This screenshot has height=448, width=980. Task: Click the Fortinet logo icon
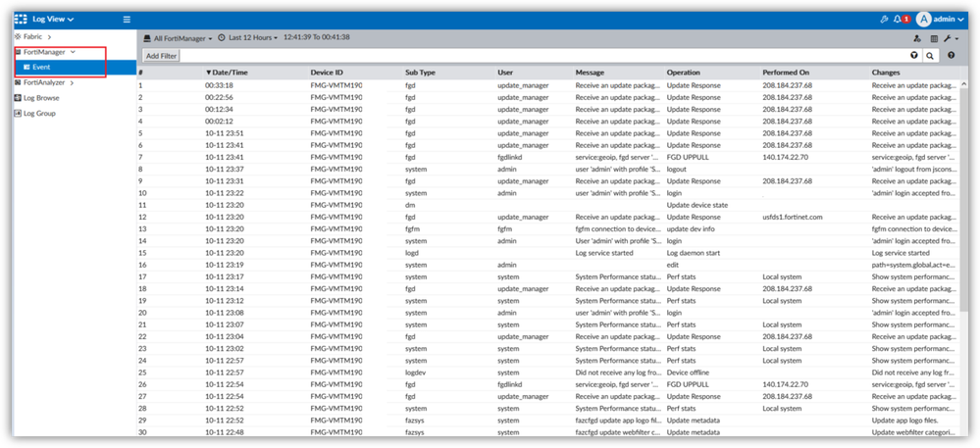point(21,20)
